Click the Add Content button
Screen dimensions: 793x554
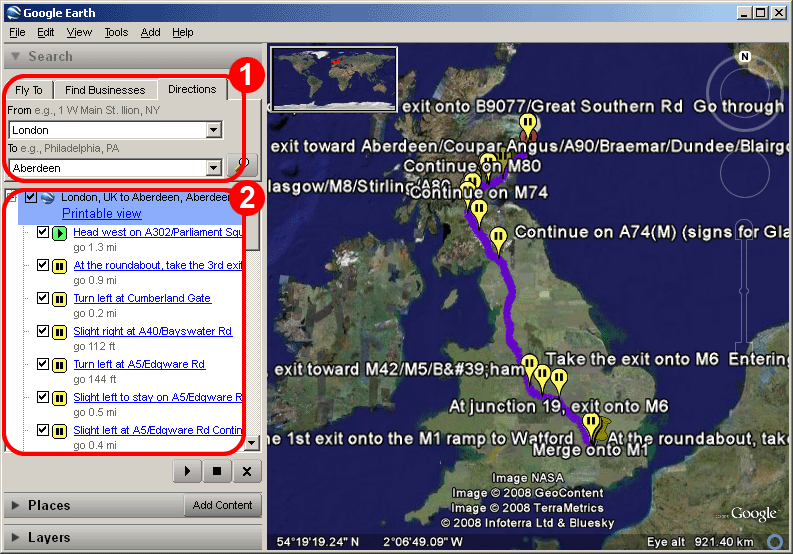tap(222, 505)
